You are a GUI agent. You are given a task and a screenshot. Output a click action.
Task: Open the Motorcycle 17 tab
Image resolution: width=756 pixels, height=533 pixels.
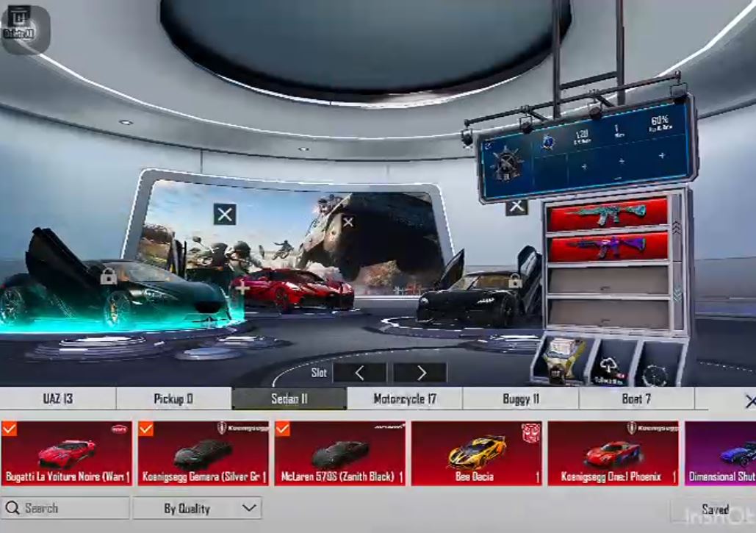click(405, 399)
